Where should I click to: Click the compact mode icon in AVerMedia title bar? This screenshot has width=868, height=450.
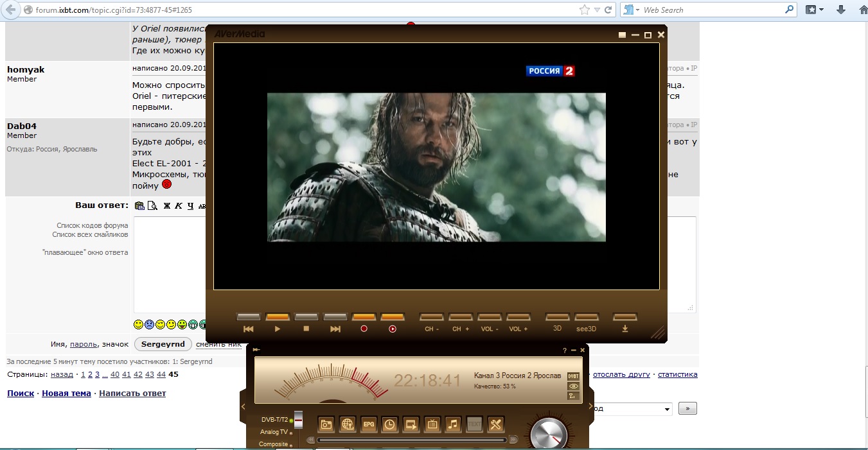pyautogui.click(x=622, y=35)
